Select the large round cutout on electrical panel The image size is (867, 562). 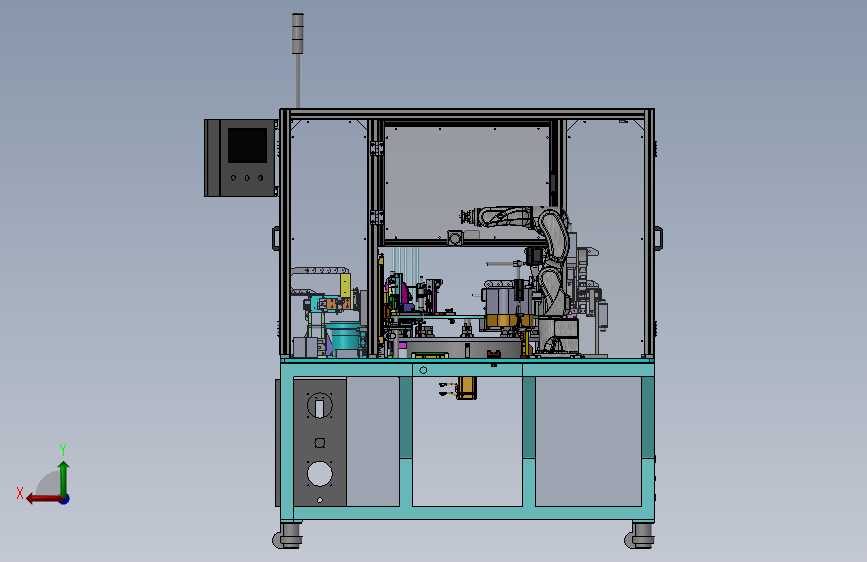pos(320,474)
